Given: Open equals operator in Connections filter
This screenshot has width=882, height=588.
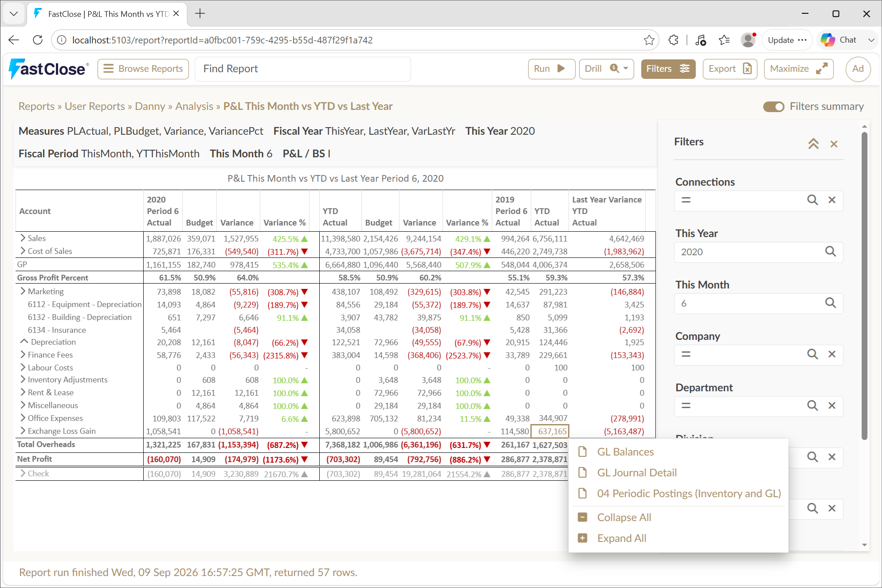Looking at the screenshot, I should click(x=686, y=200).
